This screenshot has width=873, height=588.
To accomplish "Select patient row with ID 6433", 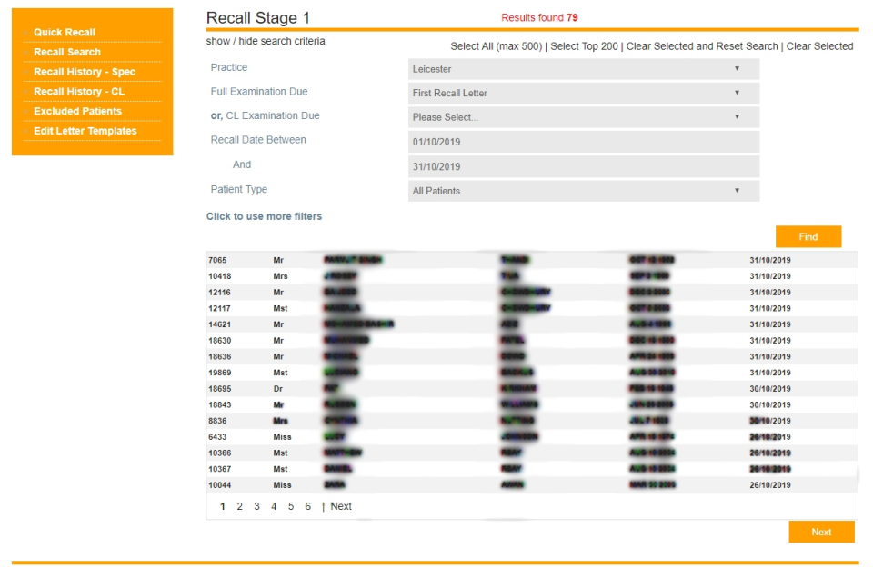I will point(532,437).
